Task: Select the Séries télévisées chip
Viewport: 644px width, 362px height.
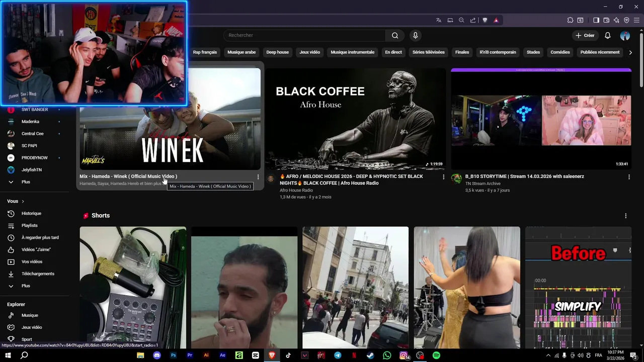Action: pos(428,52)
